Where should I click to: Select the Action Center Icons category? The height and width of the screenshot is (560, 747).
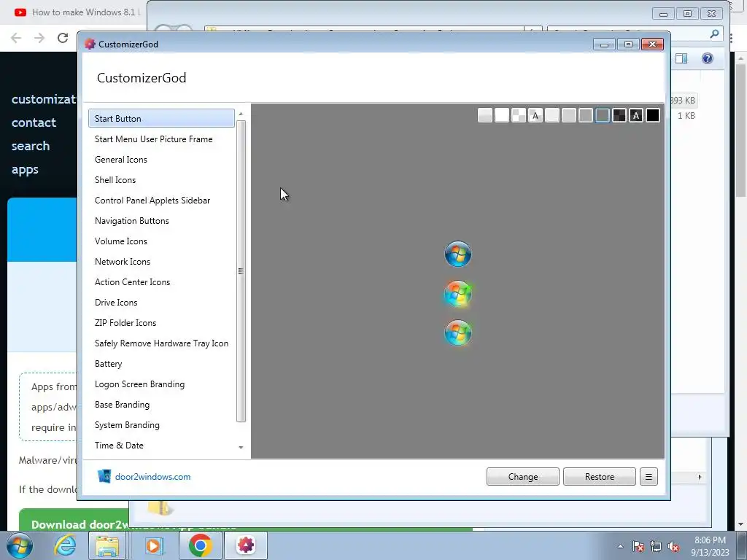(x=161, y=282)
